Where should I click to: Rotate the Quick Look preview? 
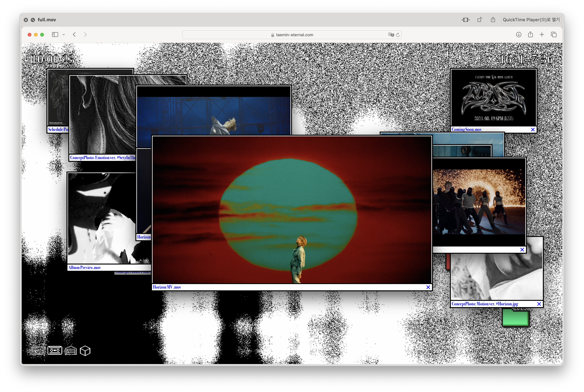tap(480, 20)
